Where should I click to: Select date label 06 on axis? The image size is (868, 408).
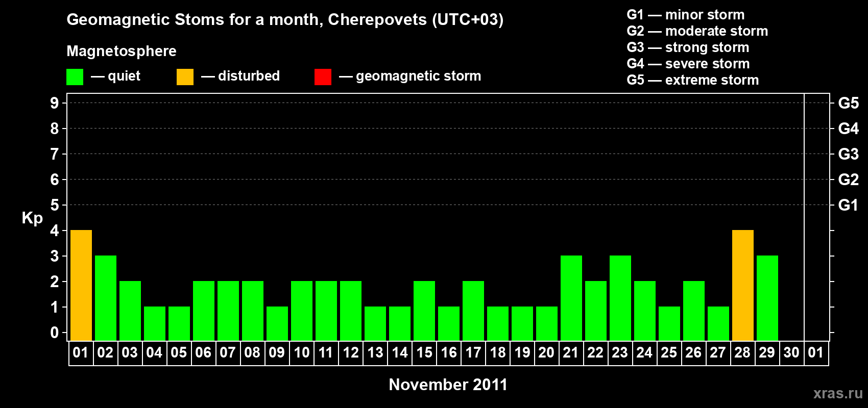(203, 353)
